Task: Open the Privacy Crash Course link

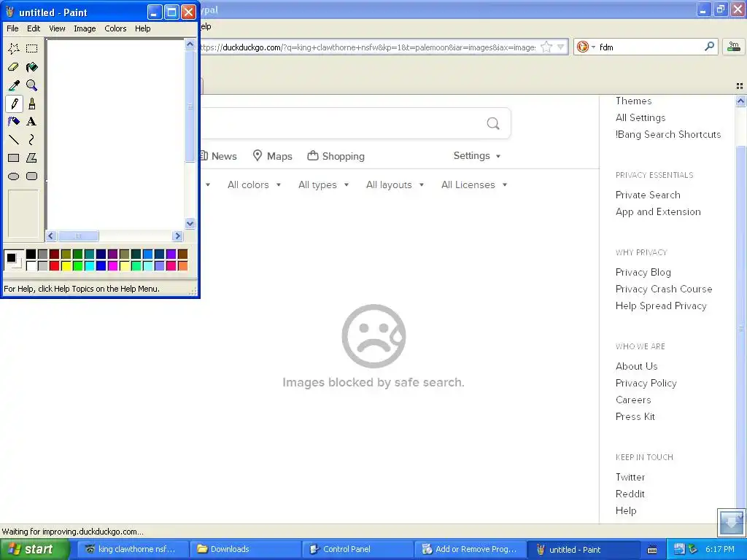Action: [664, 289]
